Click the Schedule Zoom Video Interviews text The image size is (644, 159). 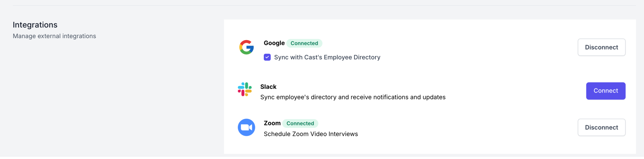coord(311,134)
